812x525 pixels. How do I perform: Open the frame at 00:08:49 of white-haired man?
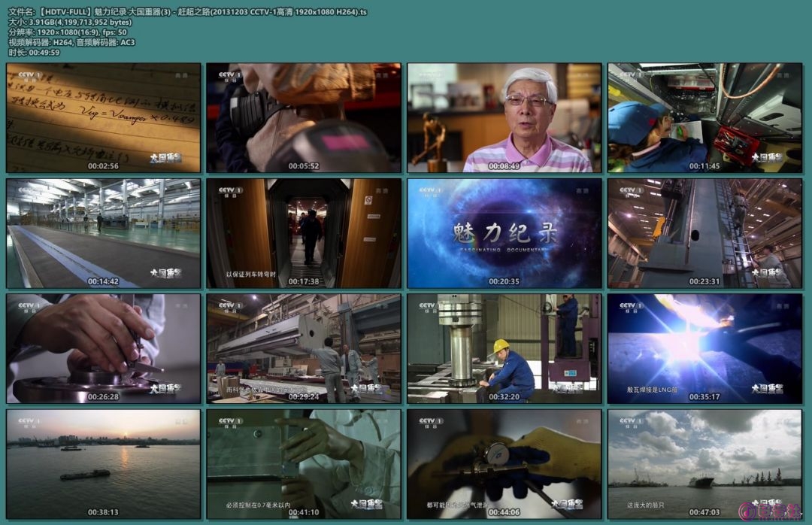(x=504, y=117)
